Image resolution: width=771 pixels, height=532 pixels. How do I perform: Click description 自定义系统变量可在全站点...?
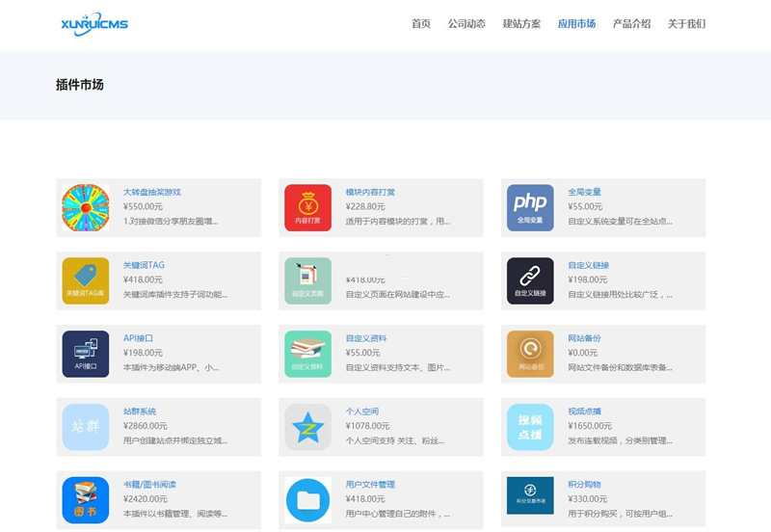(620, 222)
